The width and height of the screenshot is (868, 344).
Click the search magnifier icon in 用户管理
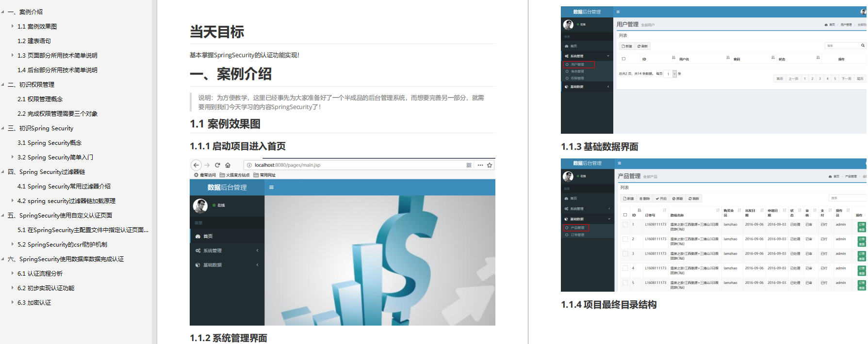tap(863, 46)
